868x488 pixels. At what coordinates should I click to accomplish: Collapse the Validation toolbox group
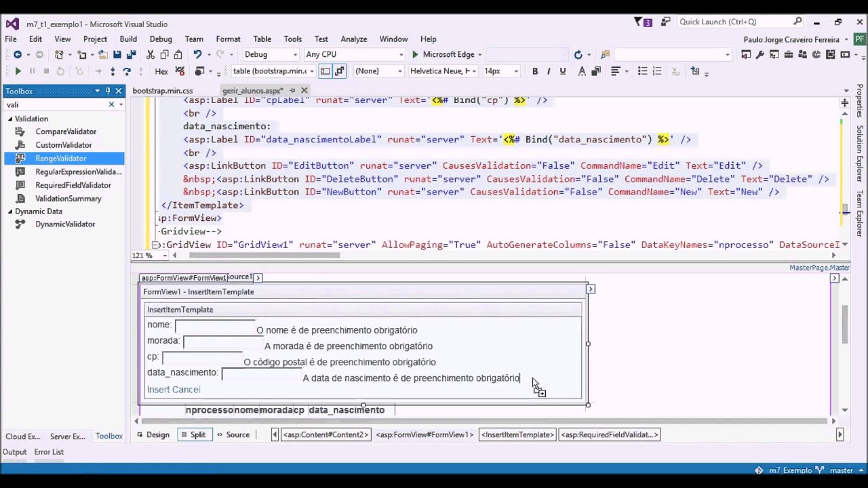point(10,119)
